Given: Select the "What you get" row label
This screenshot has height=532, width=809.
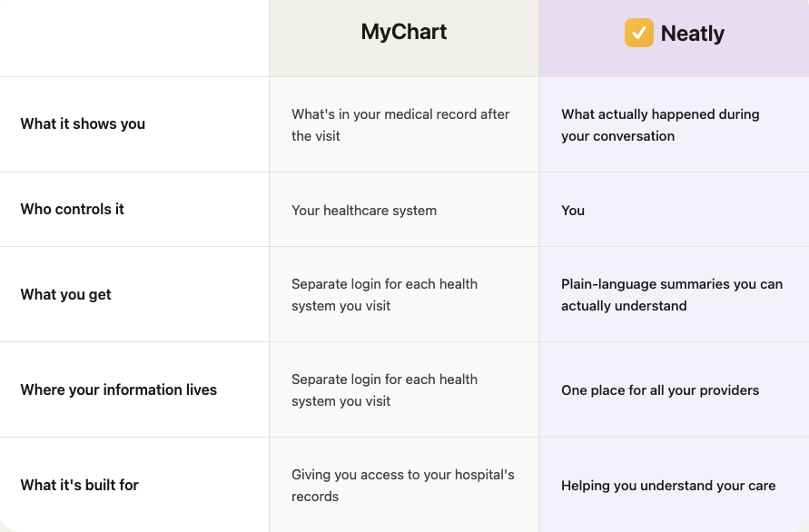Looking at the screenshot, I should (66, 294).
